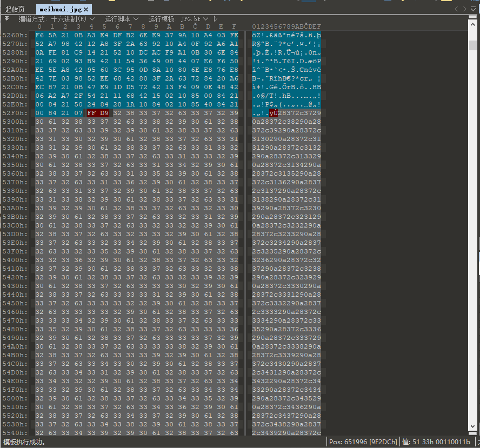
Task: Click hex column header E
Action: pos(221,26)
